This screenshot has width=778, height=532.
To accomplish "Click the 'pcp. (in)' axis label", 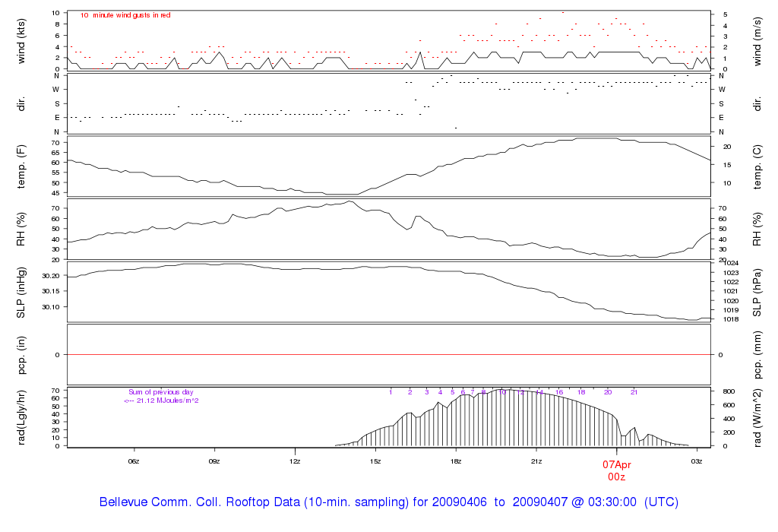I will [x=21, y=356].
